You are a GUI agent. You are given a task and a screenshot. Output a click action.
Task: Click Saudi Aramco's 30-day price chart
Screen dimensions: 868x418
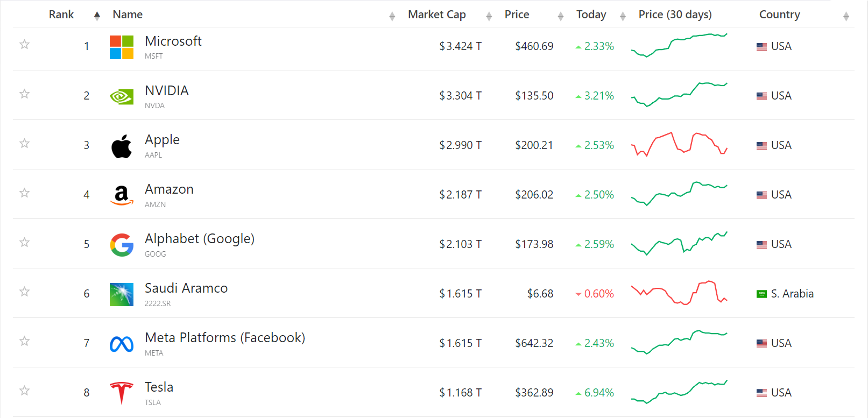tap(679, 293)
